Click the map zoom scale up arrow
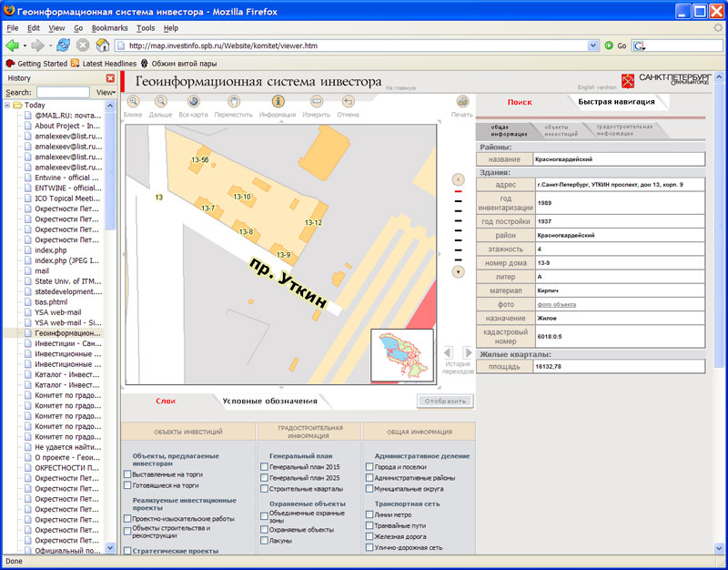Image resolution: width=728 pixels, height=570 pixels. click(x=459, y=179)
